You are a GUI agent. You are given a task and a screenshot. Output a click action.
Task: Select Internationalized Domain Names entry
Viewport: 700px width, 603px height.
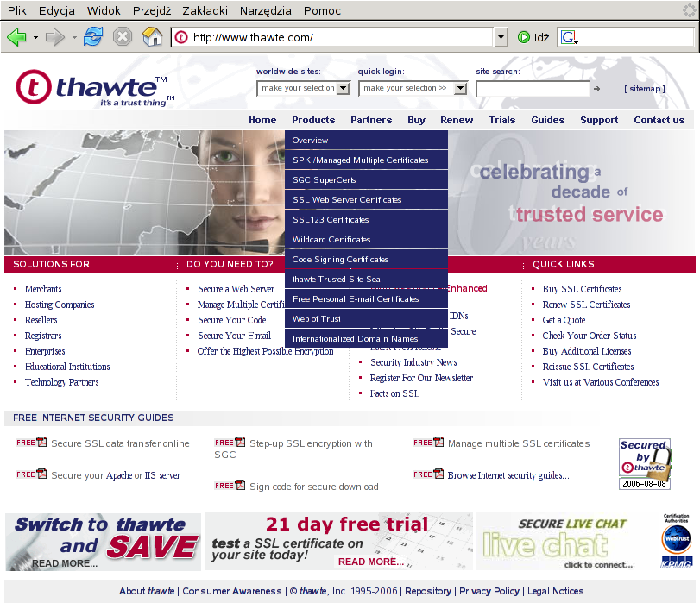click(366, 339)
